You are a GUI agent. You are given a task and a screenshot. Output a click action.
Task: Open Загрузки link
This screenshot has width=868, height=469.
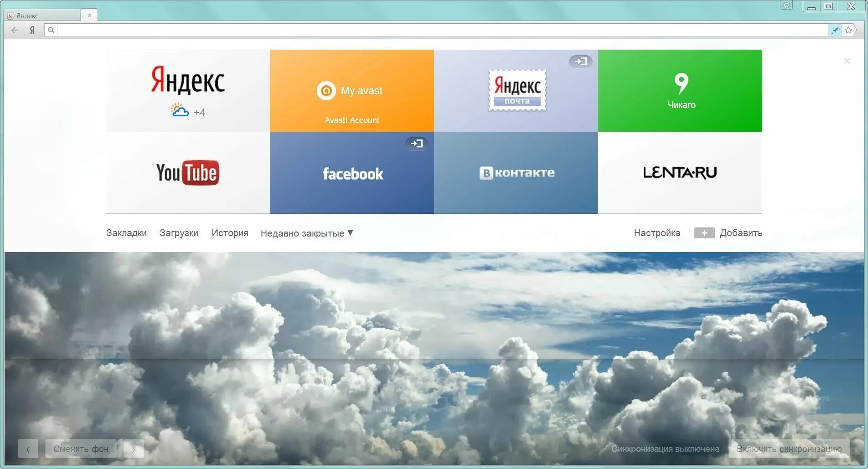pos(179,233)
